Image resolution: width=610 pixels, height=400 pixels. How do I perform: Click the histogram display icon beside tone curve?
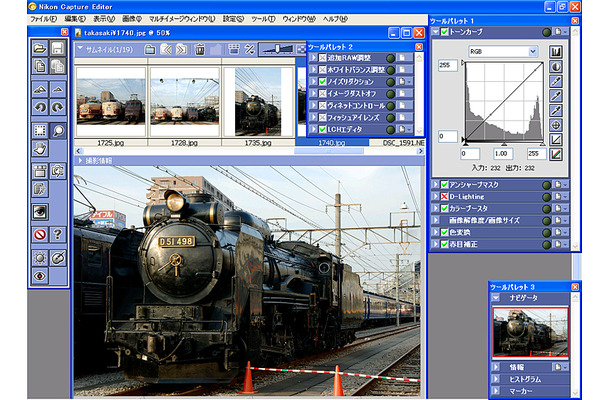556,52
